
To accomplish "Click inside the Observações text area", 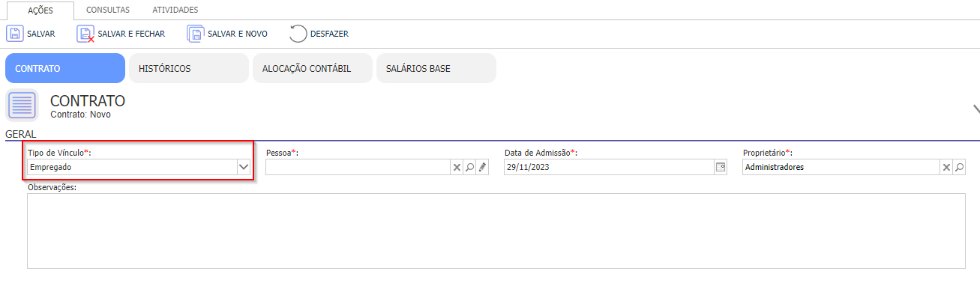I will tap(496, 231).
